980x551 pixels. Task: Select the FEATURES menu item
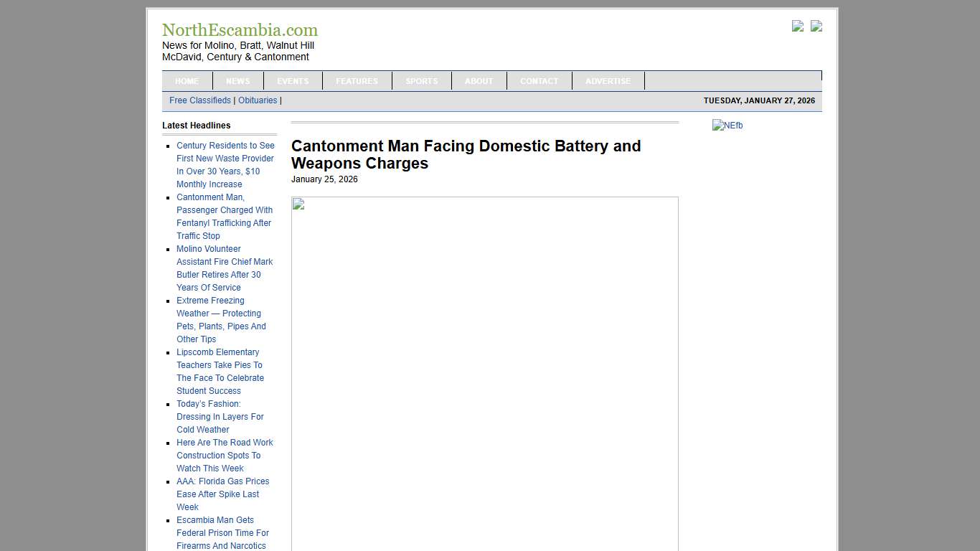point(357,80)
